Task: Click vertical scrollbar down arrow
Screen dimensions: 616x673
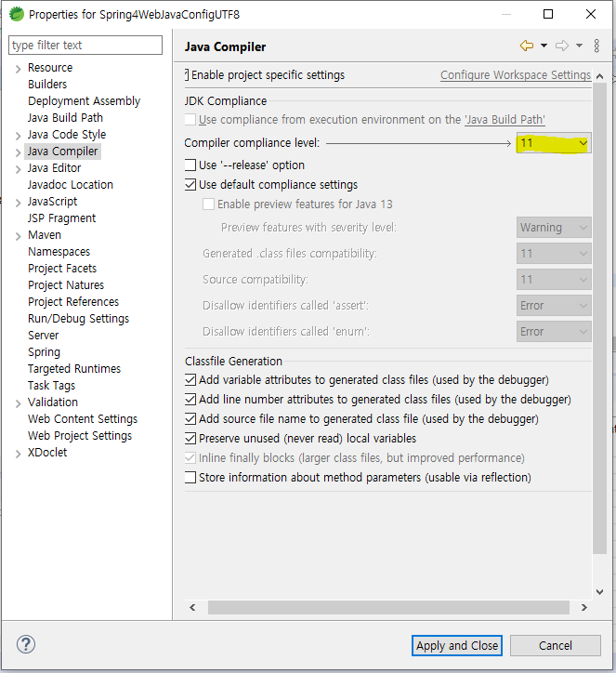Action: 599,592
